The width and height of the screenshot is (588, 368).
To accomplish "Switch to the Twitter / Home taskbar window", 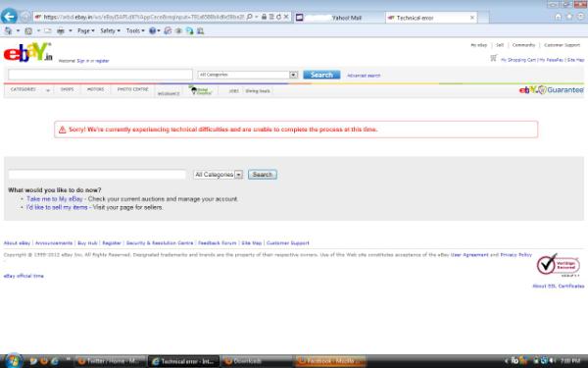I will (110, 361).
